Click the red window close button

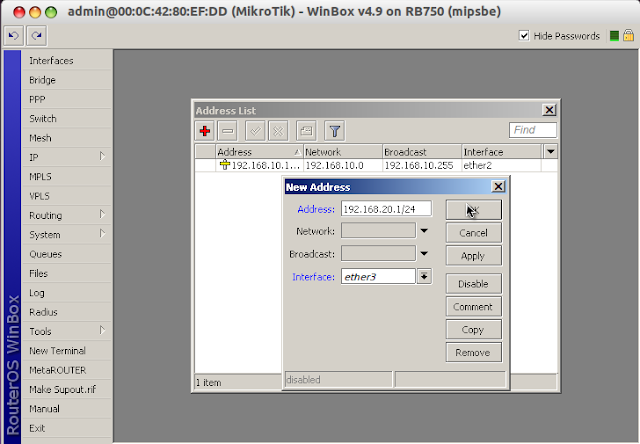tap(19, 12)
